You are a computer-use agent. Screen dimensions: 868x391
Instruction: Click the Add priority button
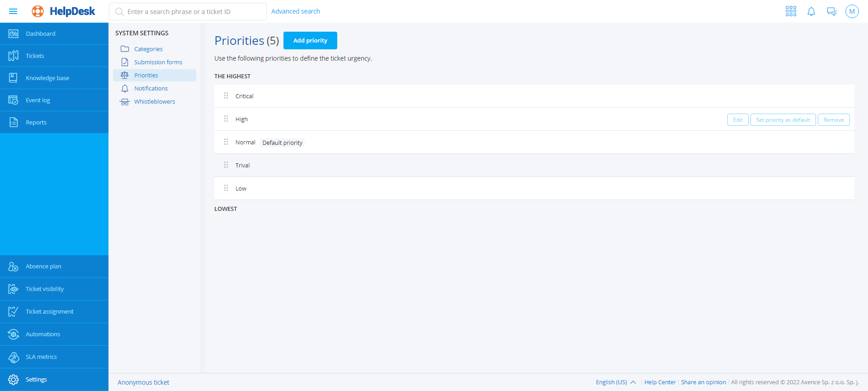[310, 40]
